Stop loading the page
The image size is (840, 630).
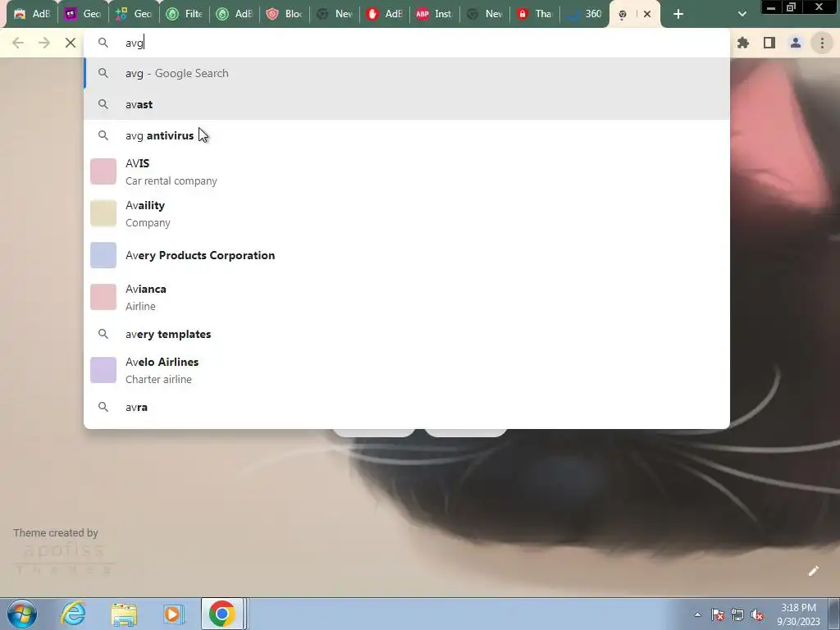(x=71, y=43)
